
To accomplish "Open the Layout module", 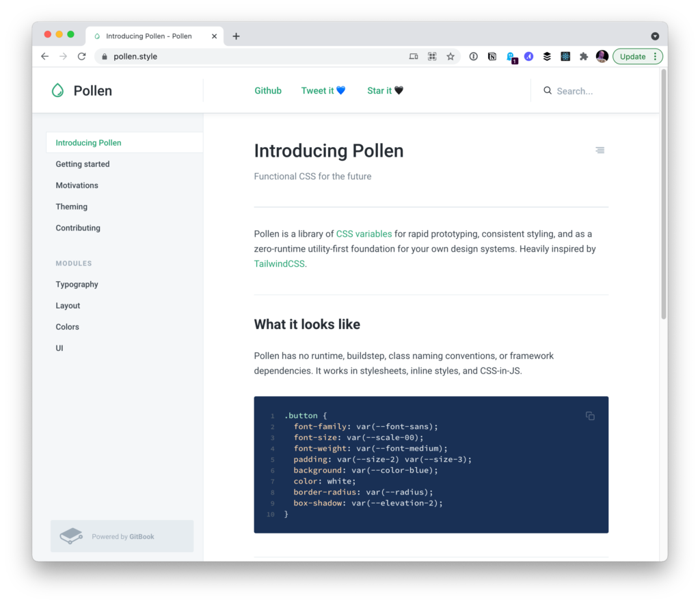I will point(68,306).
